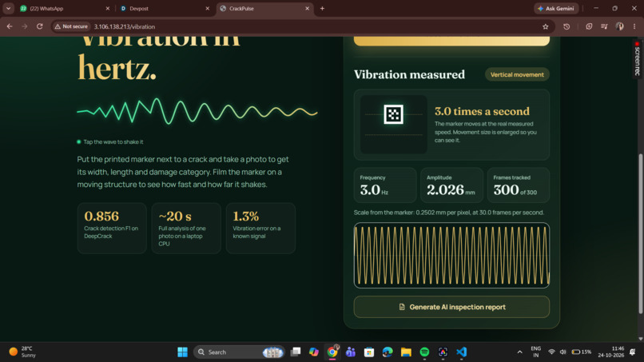Click the taskbar Search box
Screen dimensions: 644x362
click(239, 352)
